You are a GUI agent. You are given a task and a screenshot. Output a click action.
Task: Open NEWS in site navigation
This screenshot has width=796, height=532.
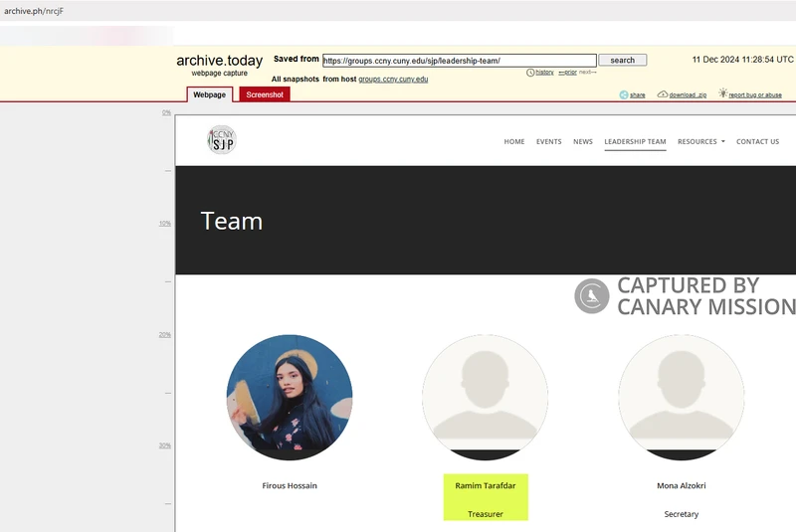[583, 141]
